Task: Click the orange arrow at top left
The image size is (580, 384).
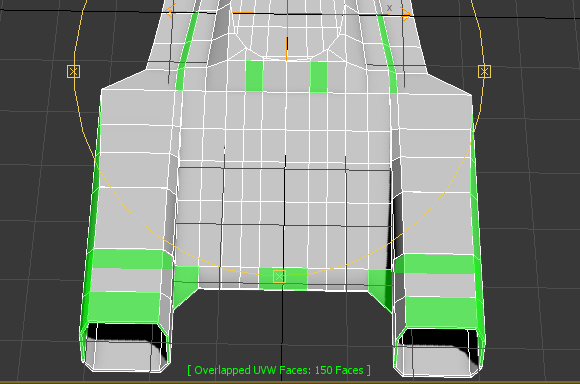Action: click(x=170, y=11)
